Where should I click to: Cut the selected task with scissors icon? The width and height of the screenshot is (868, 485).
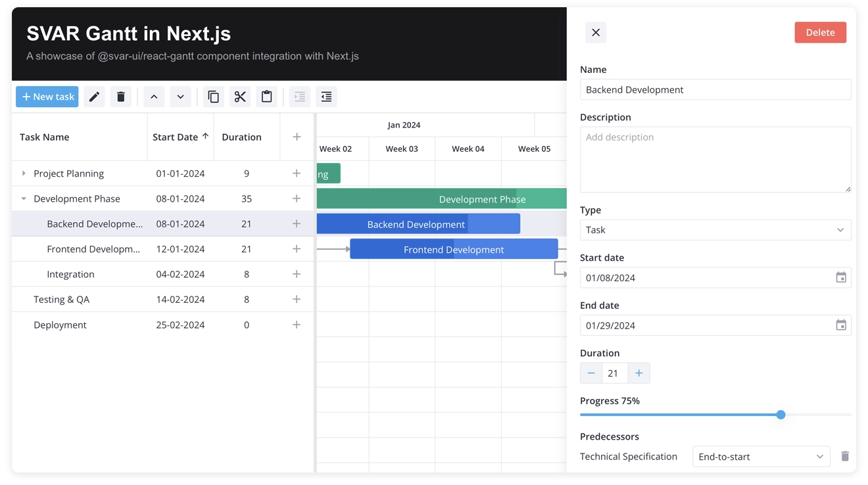pyautogui.click(x=240, y=97)
